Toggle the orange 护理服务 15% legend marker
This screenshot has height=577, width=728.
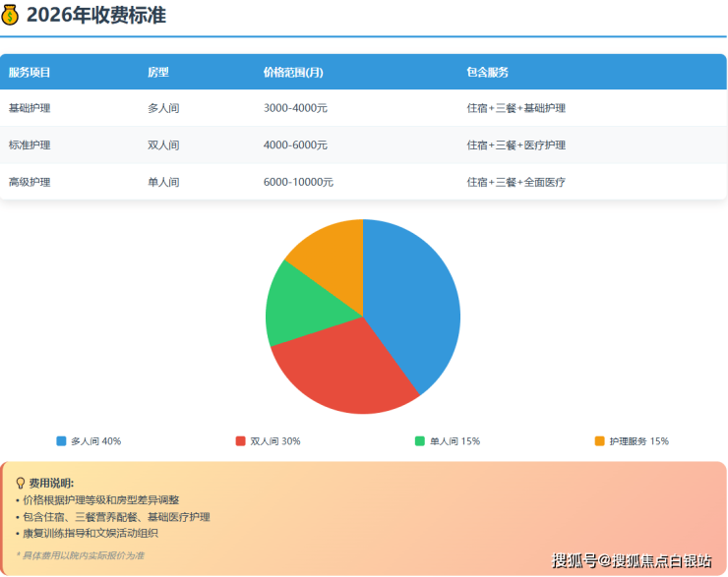pos(599,441)
